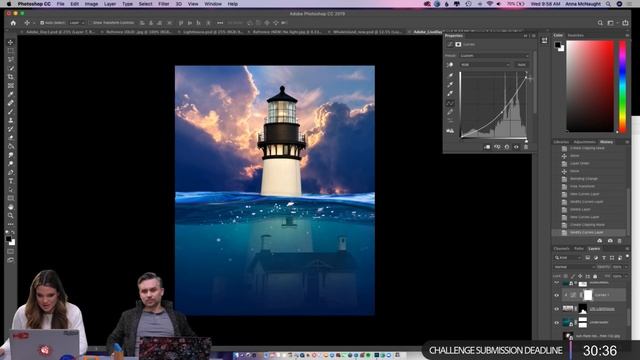Toggle adjustment visibility eye in Properties panel
640x360 pixels.
pos(516,147)
